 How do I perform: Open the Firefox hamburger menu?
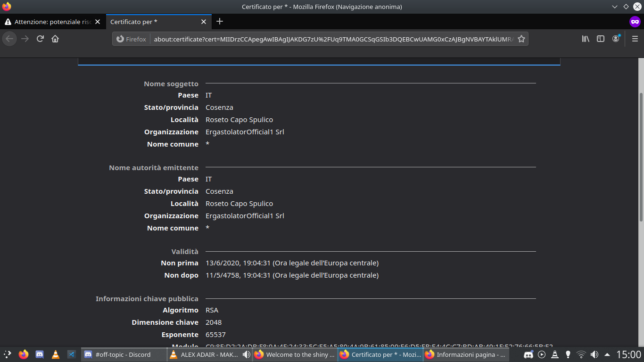point(635,39)
